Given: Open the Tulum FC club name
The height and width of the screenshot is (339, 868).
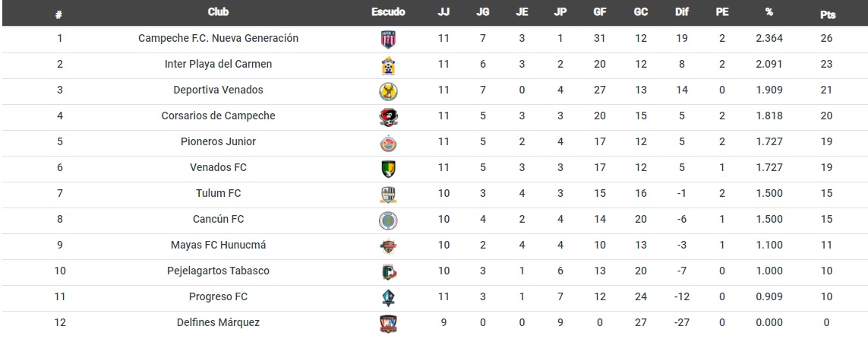Looking at the screenshot, I should click(x=218, y=193).
